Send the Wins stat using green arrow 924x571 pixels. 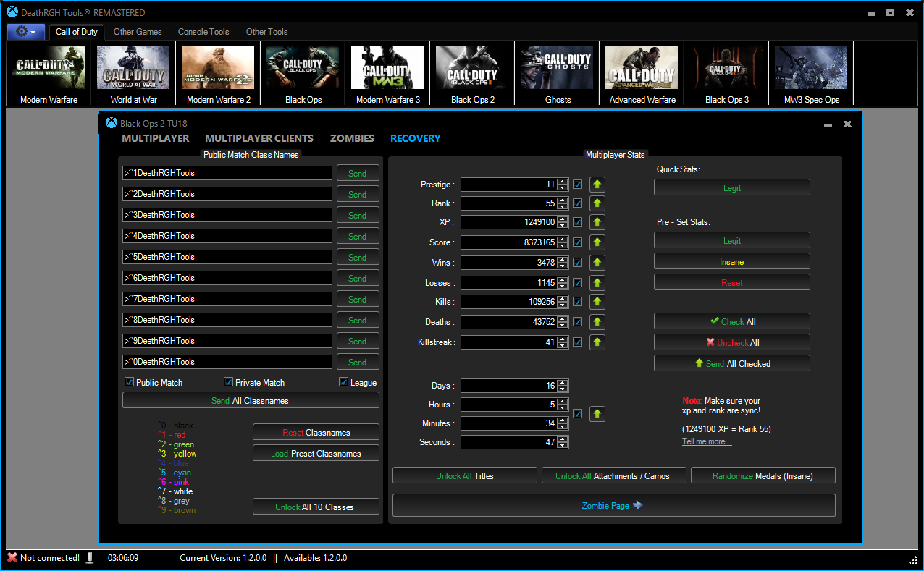pyautogui.click(x=597, y=263)
